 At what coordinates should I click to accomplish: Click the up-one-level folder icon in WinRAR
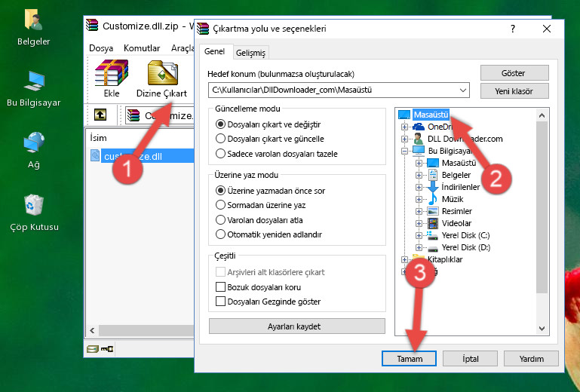coord(100,115)
